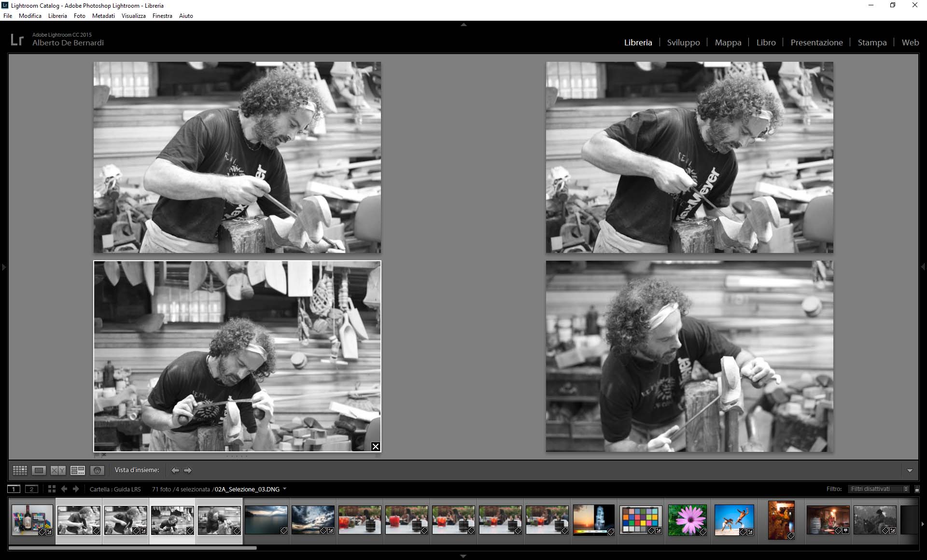Viewport: 927px width, 560px height.
Task: Switch to Grid view icon
Action: click(x=20, y=470)
